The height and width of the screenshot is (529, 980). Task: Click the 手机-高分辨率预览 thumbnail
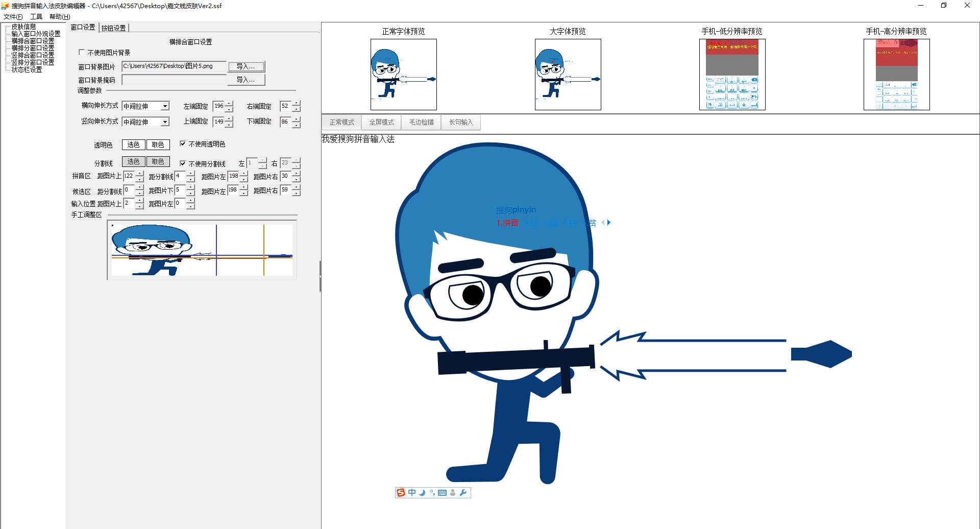897,75
